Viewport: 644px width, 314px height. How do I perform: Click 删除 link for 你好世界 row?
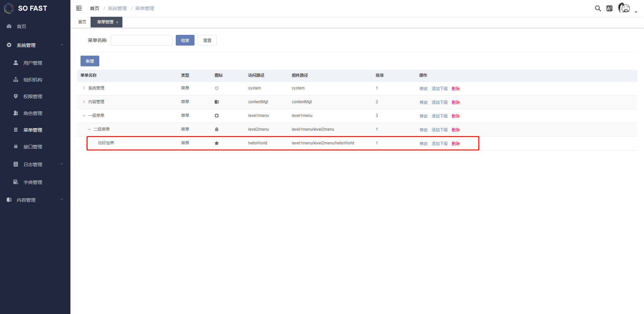(455, 143)
